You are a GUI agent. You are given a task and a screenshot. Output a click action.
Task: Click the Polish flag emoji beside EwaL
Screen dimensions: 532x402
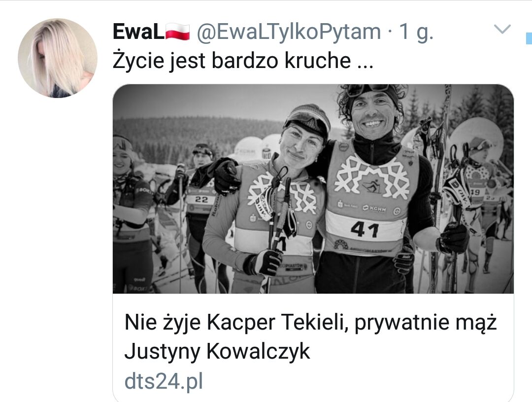(x=177, y=32)
